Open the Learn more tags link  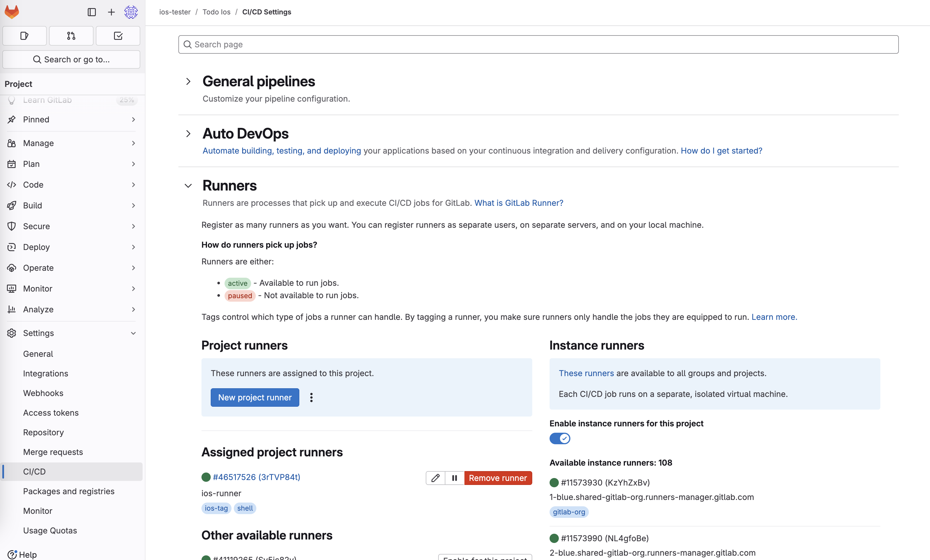coord(774,317)
